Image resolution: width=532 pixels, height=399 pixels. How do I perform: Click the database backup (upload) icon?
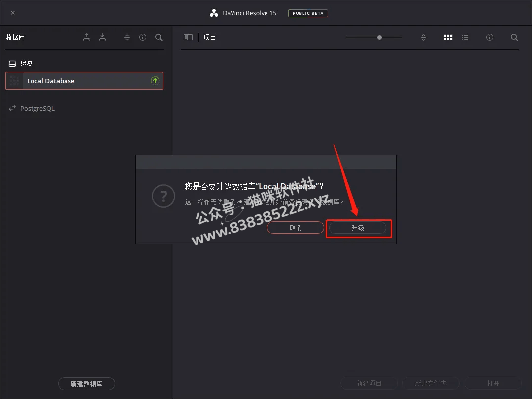click(x=87, y=37)
